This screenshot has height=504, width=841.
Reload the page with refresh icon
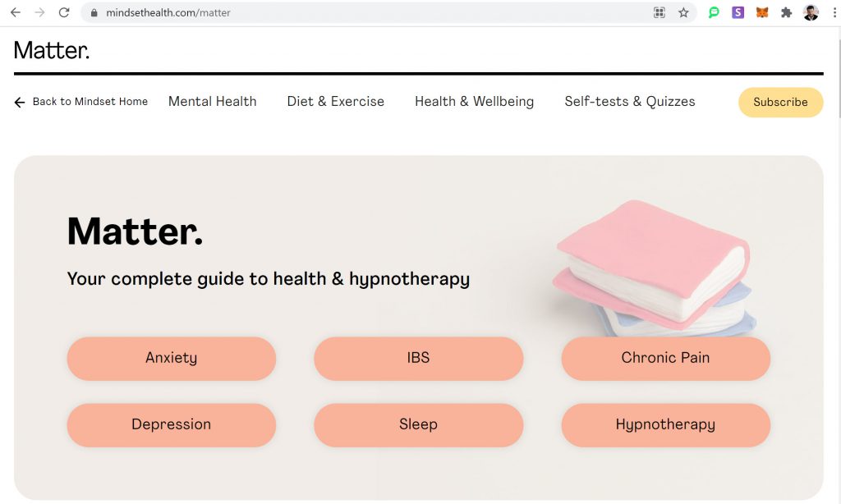coord(64,12)
